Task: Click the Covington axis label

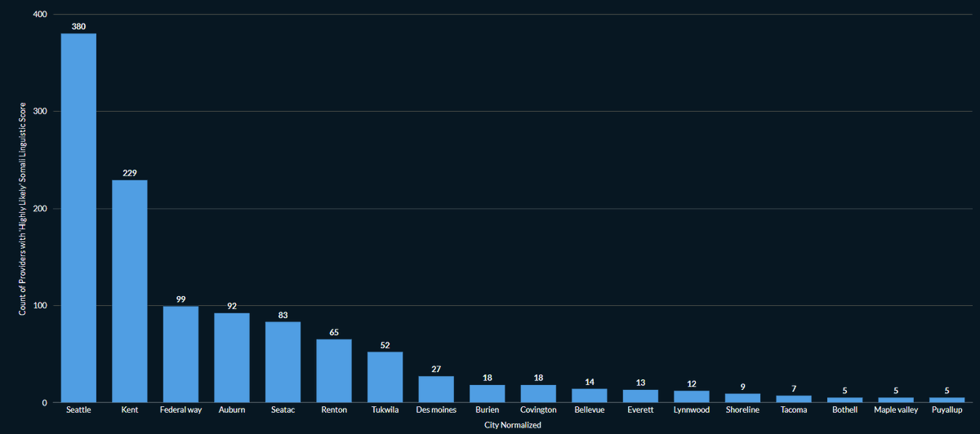Action: tap(538, 410)
